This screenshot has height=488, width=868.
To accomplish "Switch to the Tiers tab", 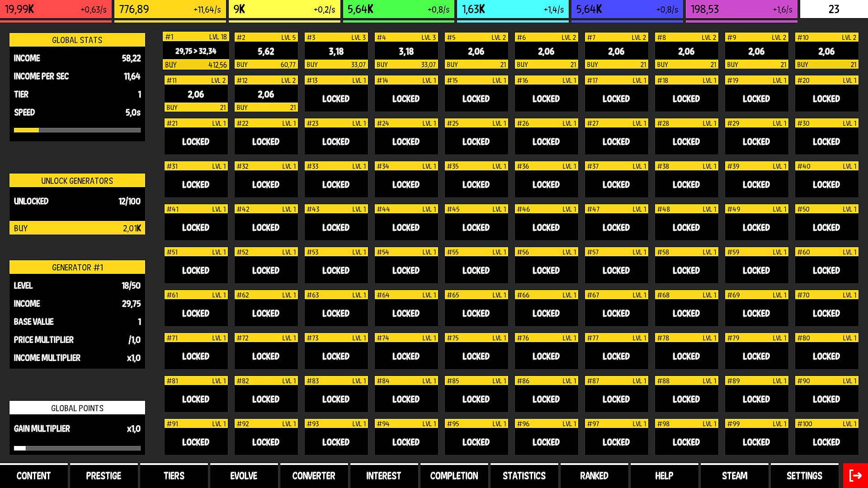I will [174, 476].
